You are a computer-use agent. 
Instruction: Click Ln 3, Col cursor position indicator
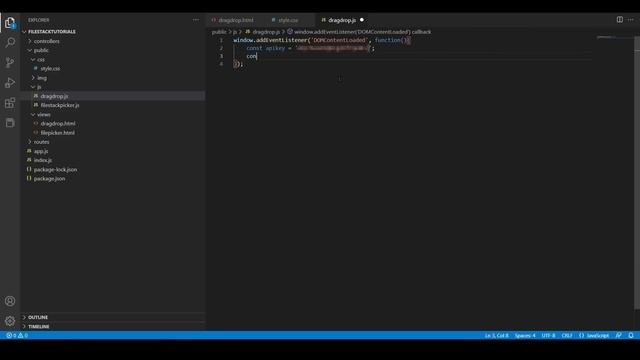(497, 335)
